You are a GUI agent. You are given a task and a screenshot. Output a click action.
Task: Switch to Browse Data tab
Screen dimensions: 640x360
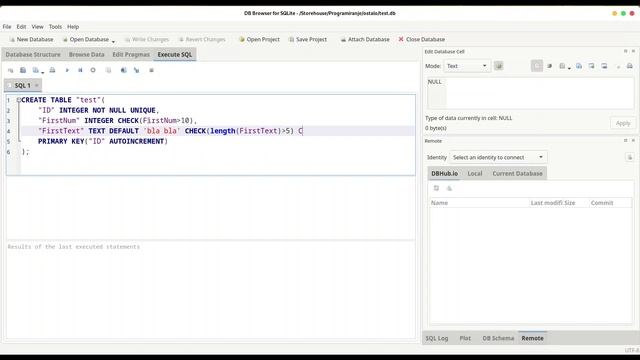point(87,54)
